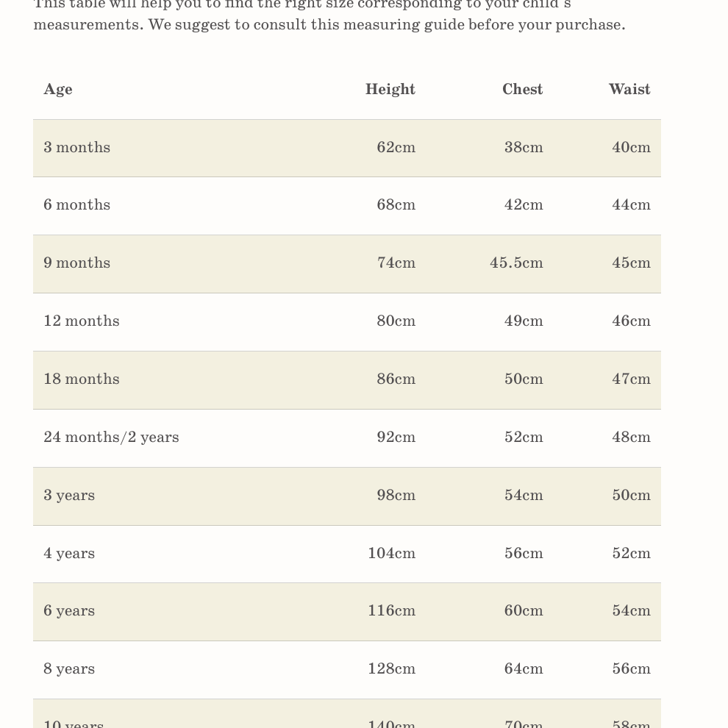Click the Chest column header

coord(522,89)
